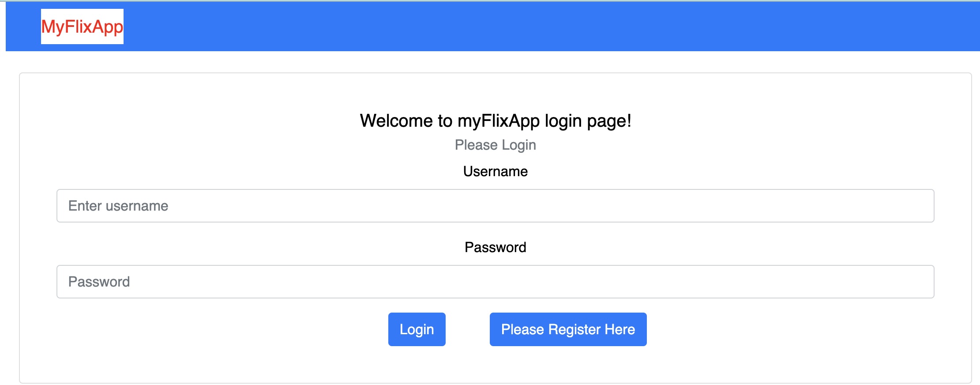Click the gap between Login and Register buttons
The height and width of the screenshot is (385, 980).
468,329
